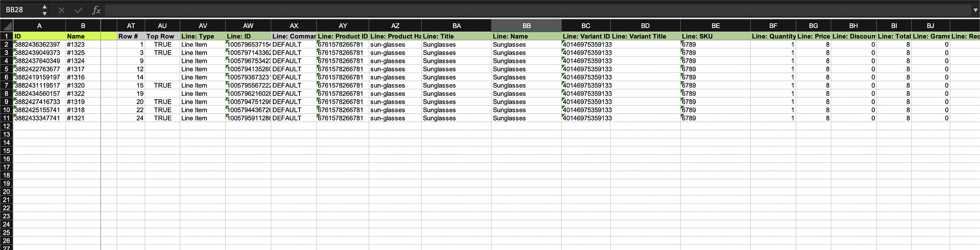Select the column BE header
This screenshot has height=250, width=980.
tap(715, 26)
